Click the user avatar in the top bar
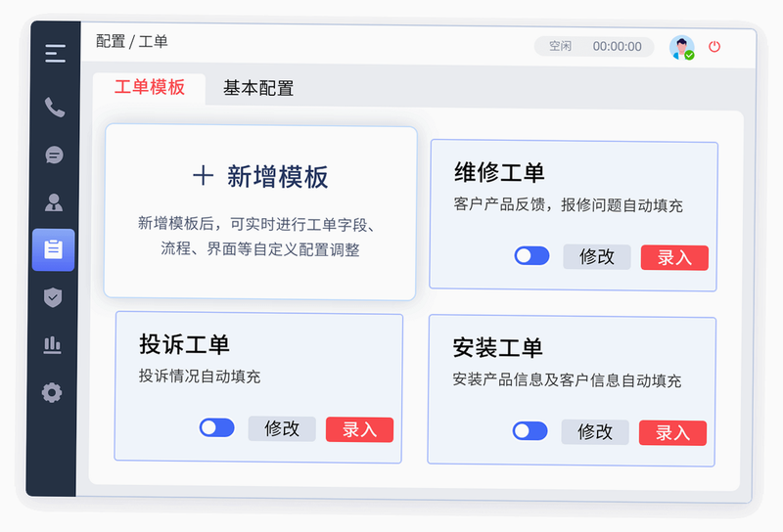 (x=681, y=47)
